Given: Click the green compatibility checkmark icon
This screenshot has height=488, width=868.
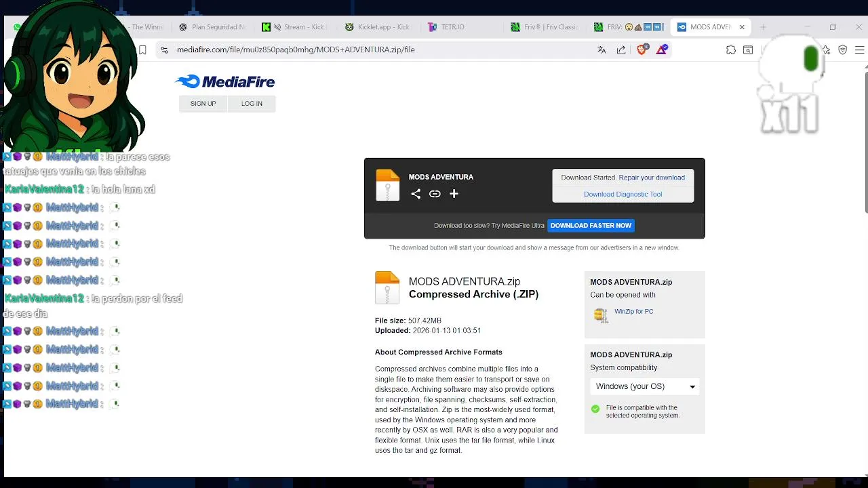Looking at the screenshot, I should pyautogui.click(x=595, y=409).
